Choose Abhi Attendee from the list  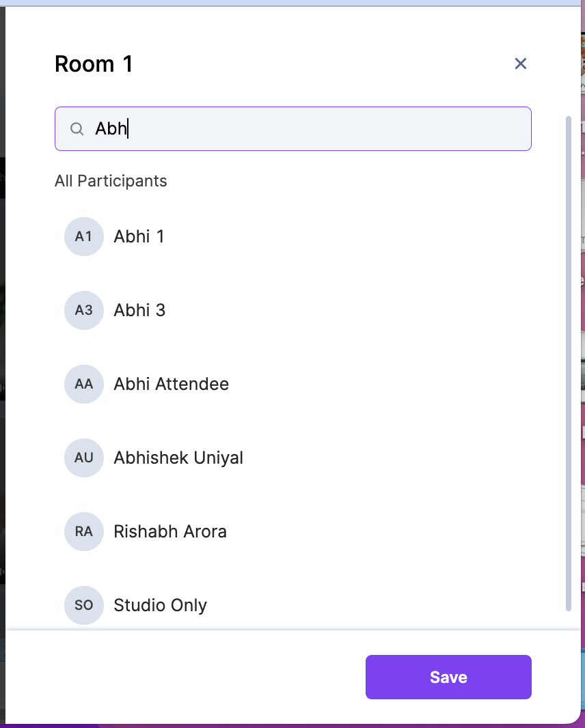click(172, 384)
